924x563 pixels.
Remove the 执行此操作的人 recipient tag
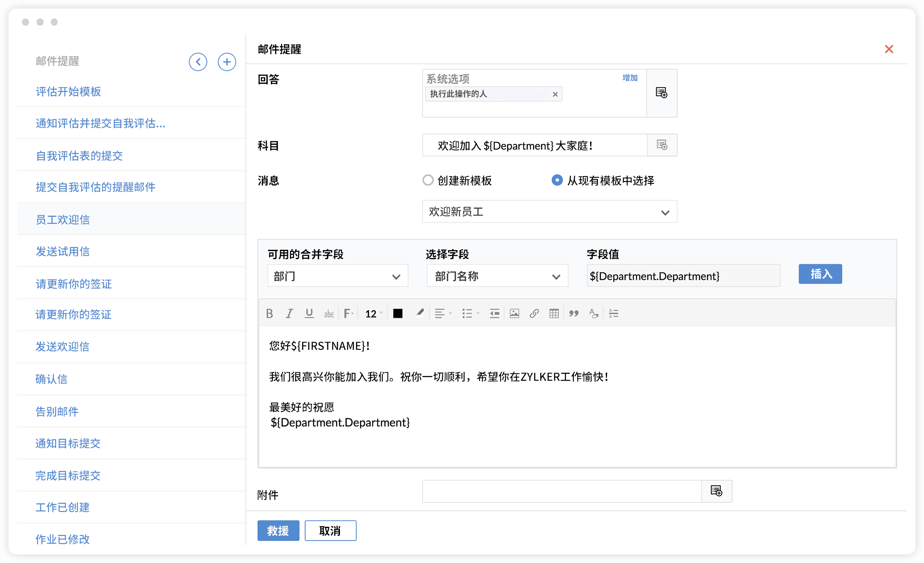[555, 94]
